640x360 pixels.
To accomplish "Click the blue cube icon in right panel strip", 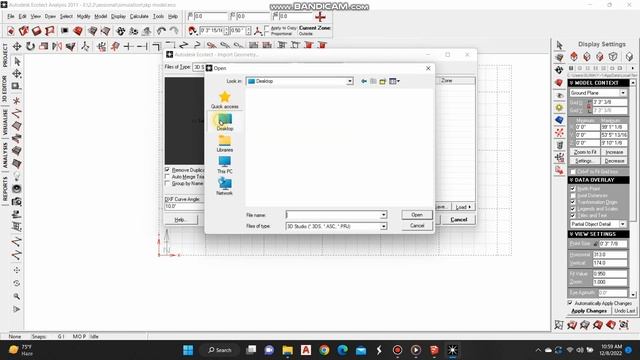I will 559,120.
